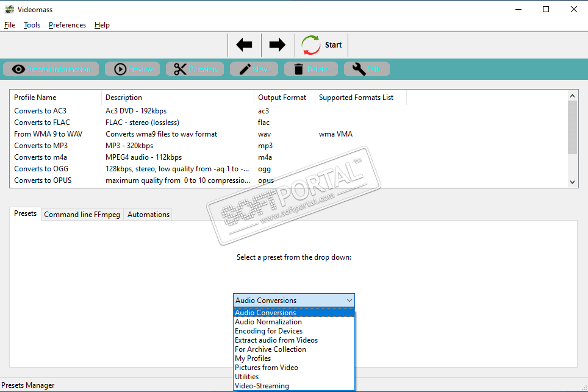Click the Description column header

[x=177, y=98]
